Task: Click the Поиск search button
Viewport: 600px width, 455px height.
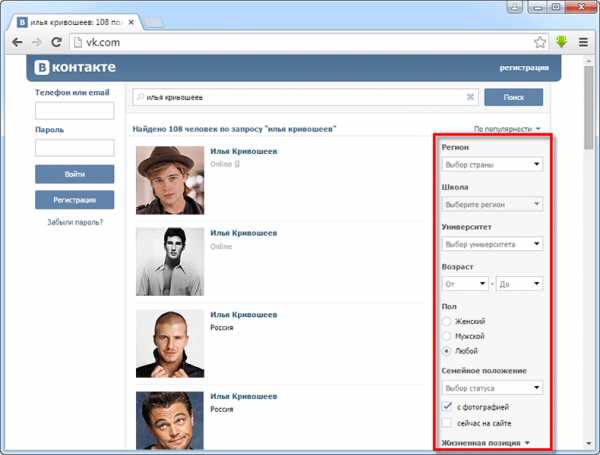Action: click(514, 97)
